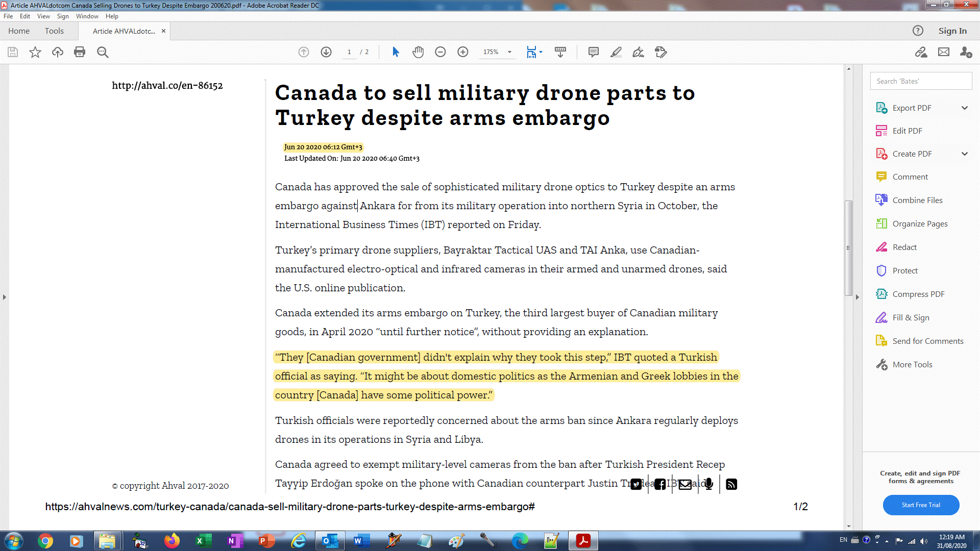980x551 pixels.
Task: Click the Facebook share icon in article
Action: tap(660, 484)
